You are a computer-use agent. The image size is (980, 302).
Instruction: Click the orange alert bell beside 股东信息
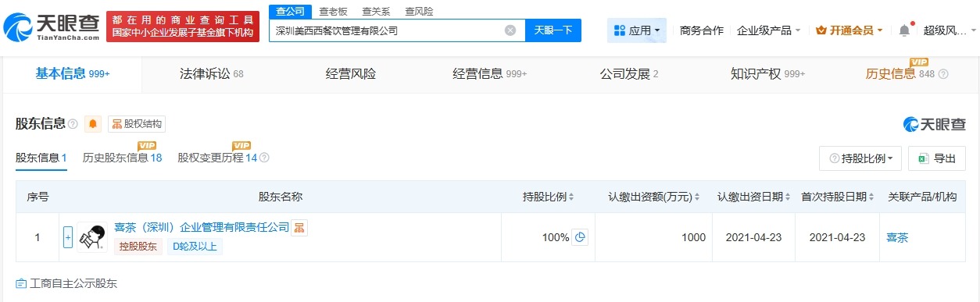94,124
